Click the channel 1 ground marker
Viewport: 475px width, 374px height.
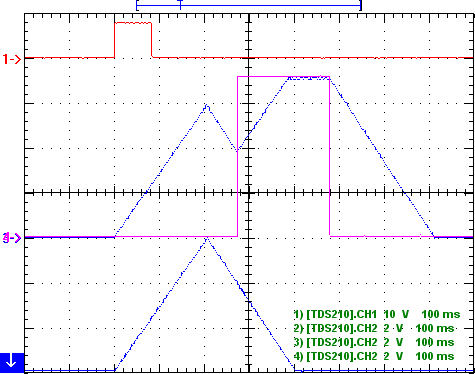12,59
